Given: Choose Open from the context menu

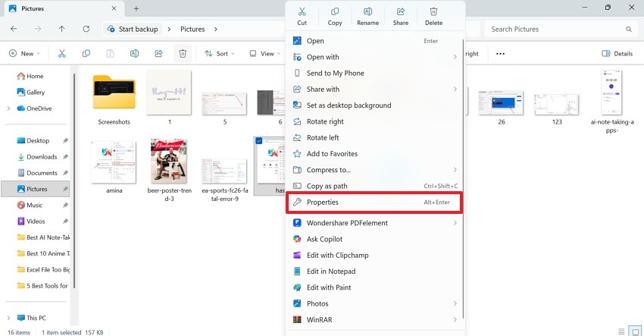Looking at the screenshot, I should click(x=374, y=41).
